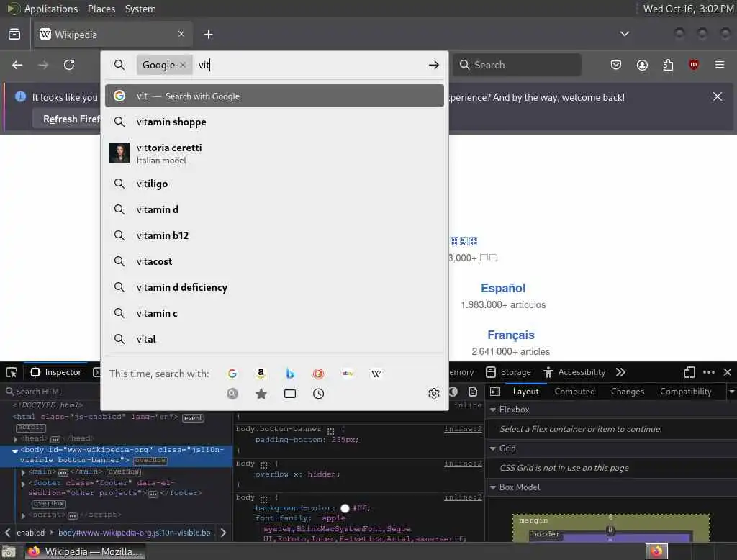Toggle dark color scheme simulation
Screen dimensions: 737x560
(x=453, y=392)
